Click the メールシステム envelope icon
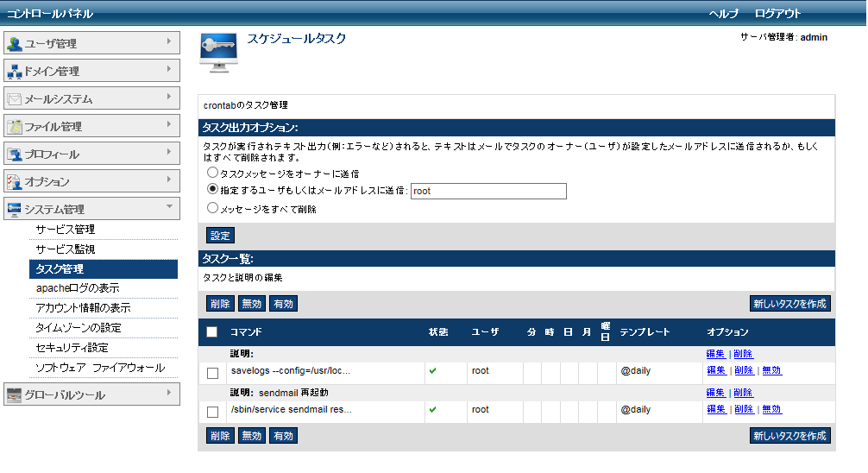The image size is (868, 473). coord(15,99)
